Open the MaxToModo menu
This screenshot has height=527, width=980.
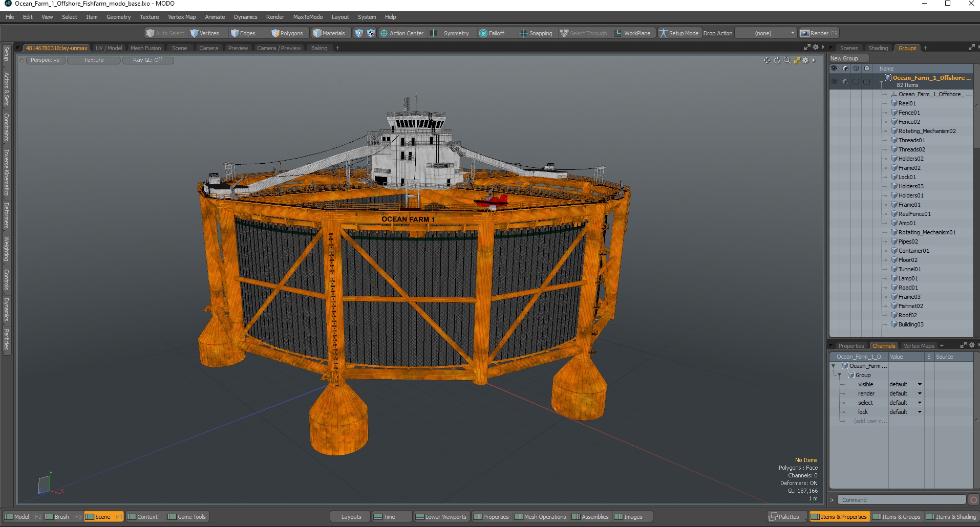click(308, 17)
